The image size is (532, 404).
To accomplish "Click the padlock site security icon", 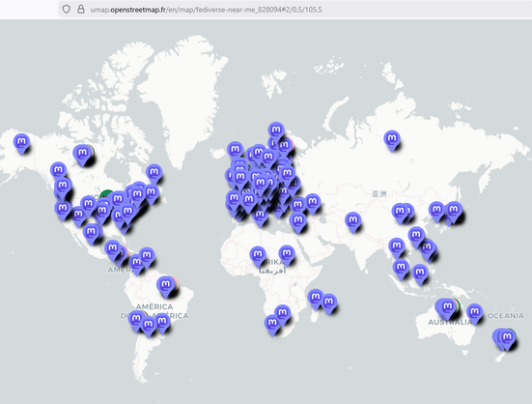I will (81, 9).
